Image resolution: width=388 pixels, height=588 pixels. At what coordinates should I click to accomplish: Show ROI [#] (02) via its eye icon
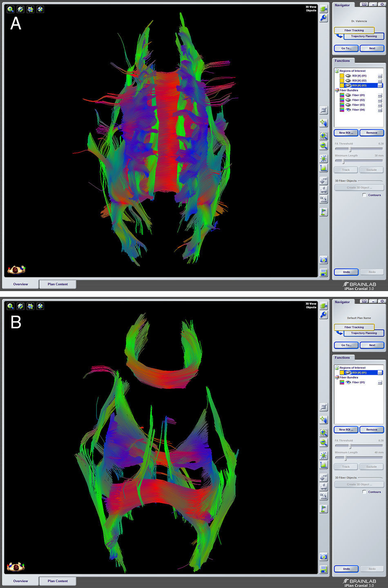click(348, 81)
